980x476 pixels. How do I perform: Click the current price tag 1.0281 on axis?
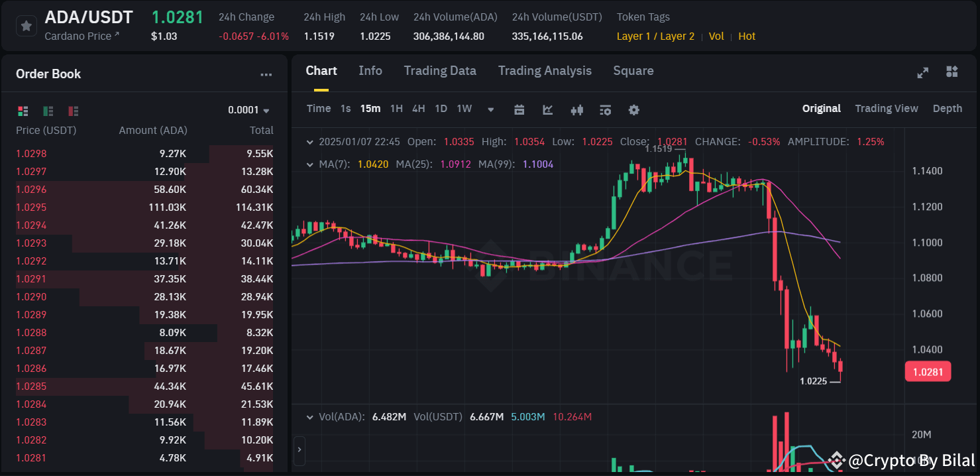[x=928, y=372]
